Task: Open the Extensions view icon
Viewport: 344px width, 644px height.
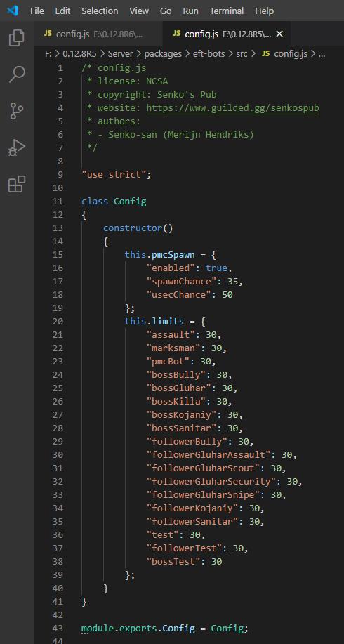Action: click(x=16, y=184)
